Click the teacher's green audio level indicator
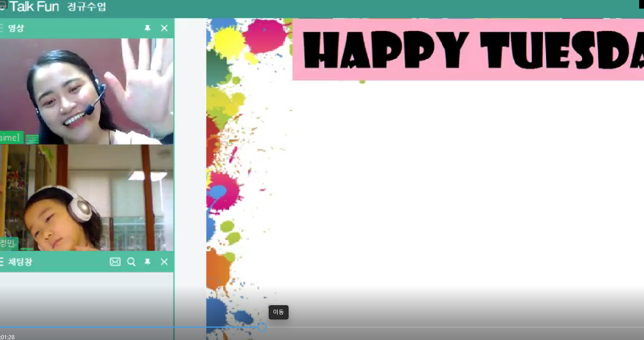 (32, 139)
